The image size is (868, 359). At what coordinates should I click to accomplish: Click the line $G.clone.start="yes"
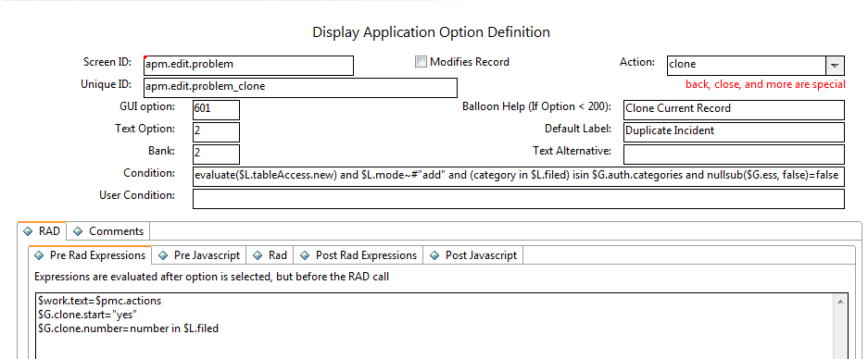click(x=87, y=315)
